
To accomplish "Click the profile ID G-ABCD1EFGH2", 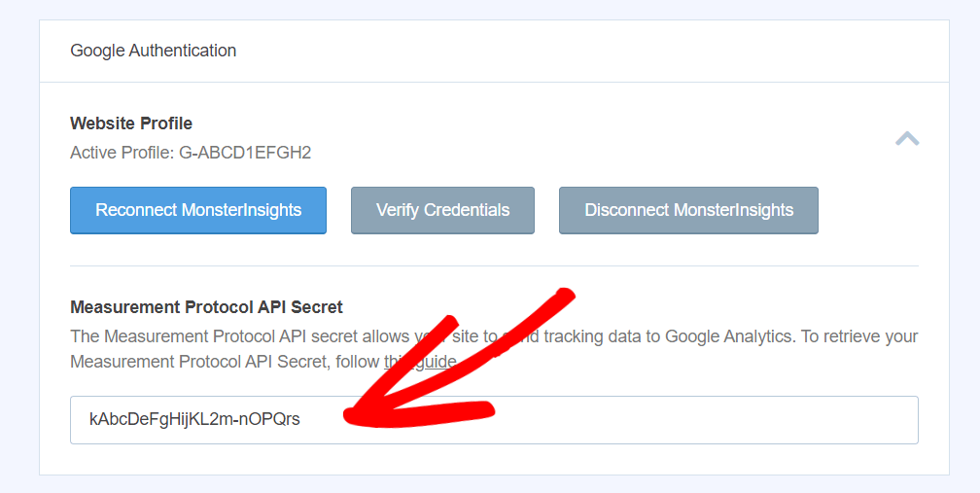I will (x=245, y=153).
